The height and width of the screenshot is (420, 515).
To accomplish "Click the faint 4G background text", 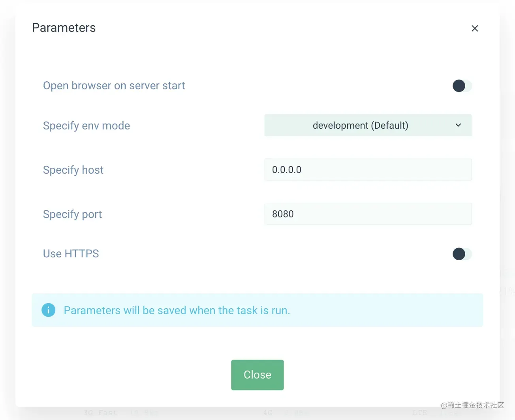I will coord(268,413).
